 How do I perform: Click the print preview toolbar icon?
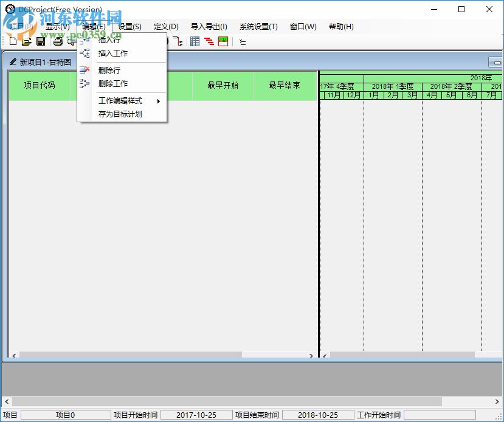click(x=71, y=41)
